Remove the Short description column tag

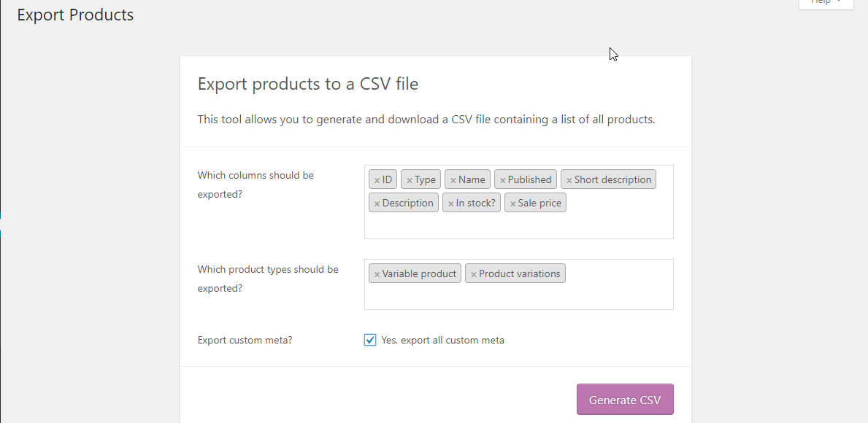click(x=569, y=180)
